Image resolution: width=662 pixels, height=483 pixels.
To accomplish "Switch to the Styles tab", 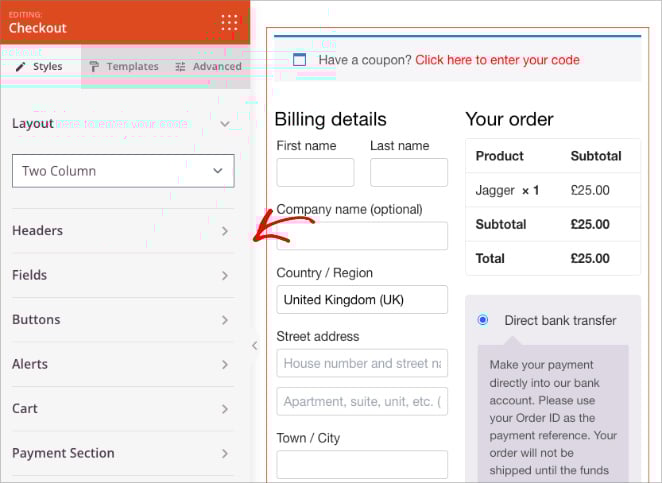I will click(41, 67).
